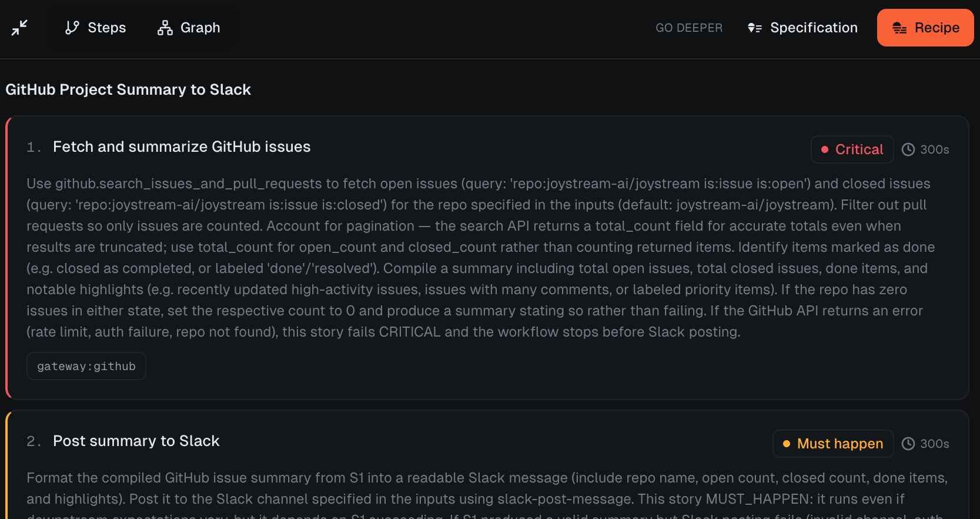Click the GitHub Project Summary to Slack heading
Image resolution: width=980 pixels, height=519 pixels.
click(128, 89)
